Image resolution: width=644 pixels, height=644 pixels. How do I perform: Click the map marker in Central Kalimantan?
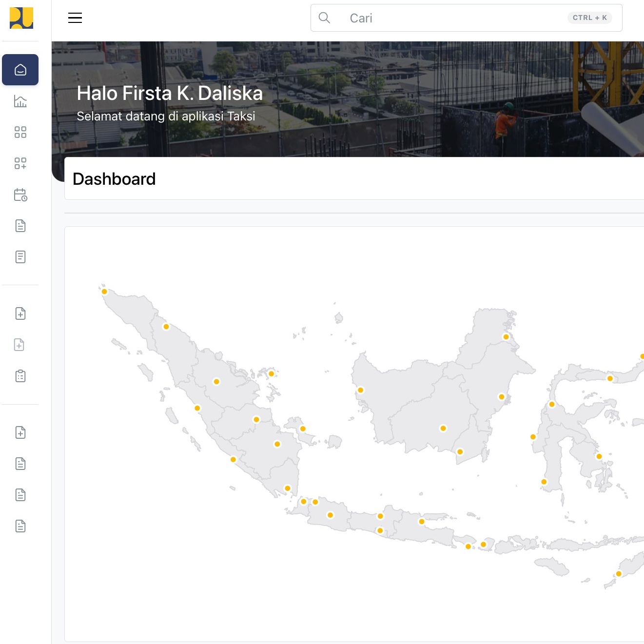coord(443,429)
